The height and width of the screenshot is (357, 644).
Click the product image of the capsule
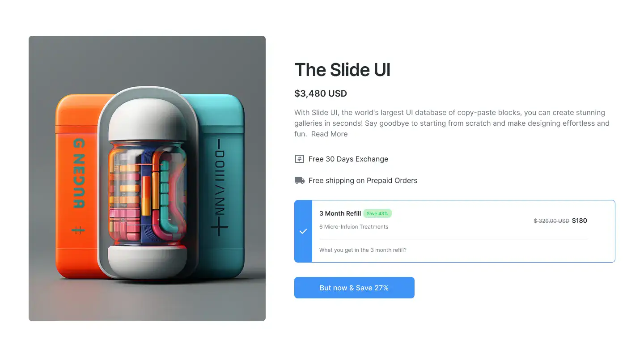coord(147,178)
